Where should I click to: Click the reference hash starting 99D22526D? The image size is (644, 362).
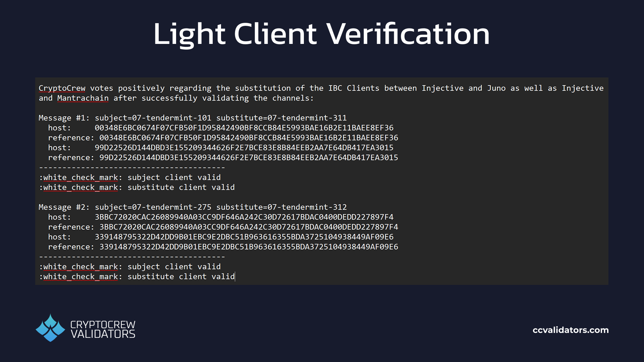point(249,158)
